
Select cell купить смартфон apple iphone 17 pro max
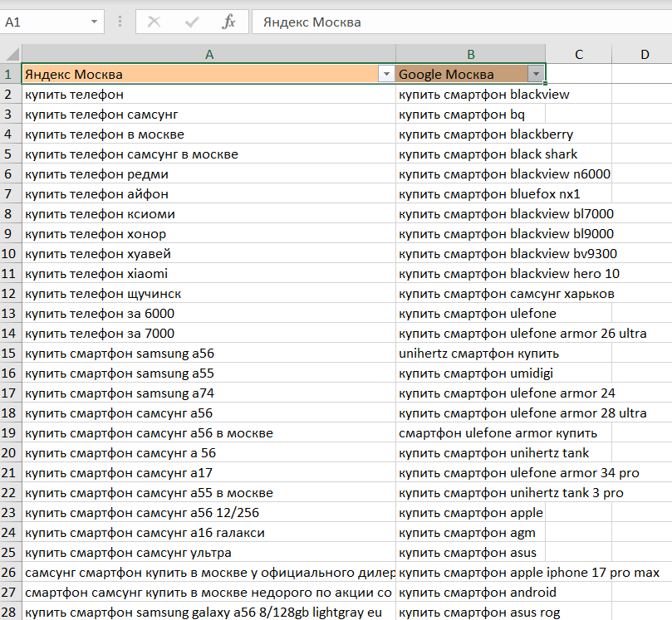click(x=530, y=573)
